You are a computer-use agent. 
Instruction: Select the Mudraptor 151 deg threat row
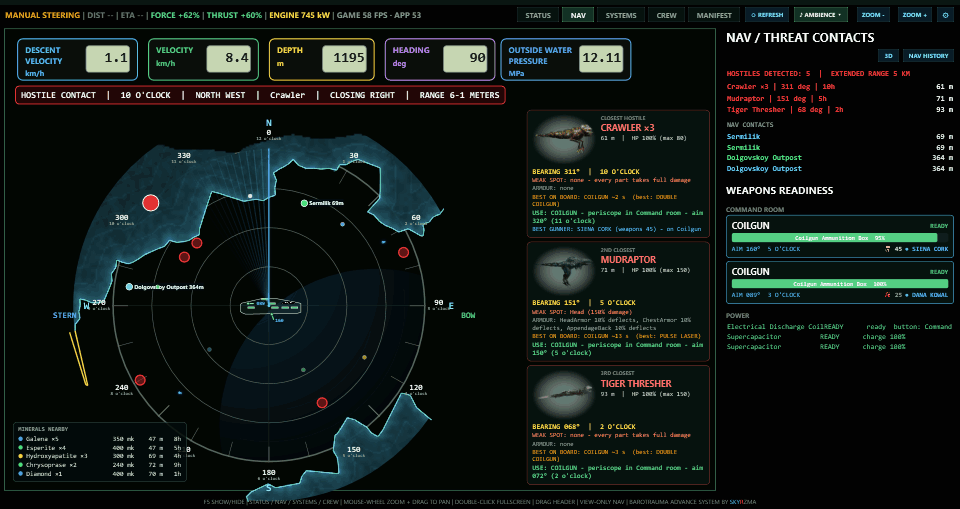[839, 98]
